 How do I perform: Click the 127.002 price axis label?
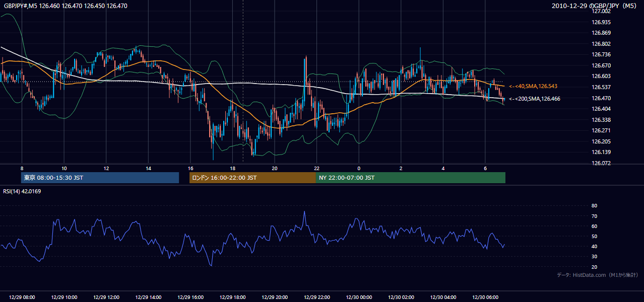click(601, 11)
